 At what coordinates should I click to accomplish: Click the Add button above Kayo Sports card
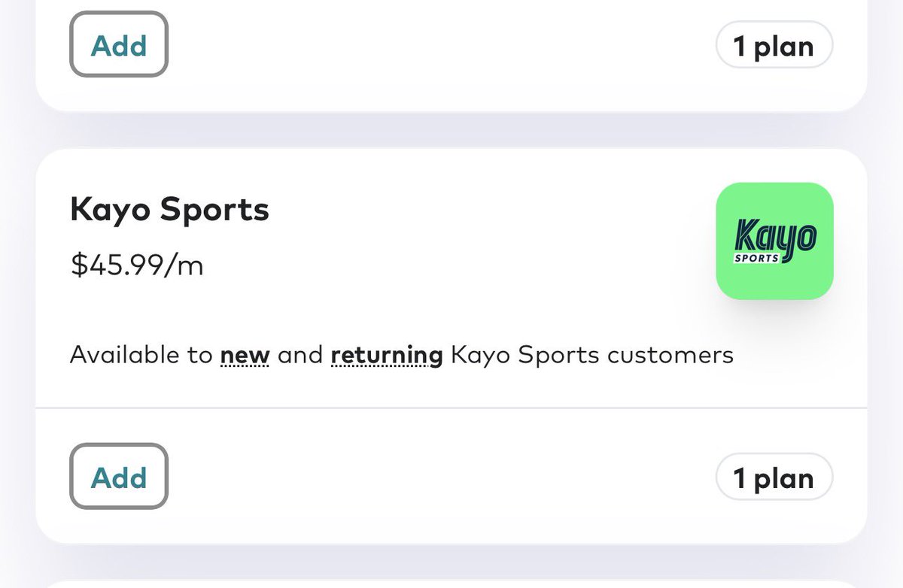(x=119, y=44)
